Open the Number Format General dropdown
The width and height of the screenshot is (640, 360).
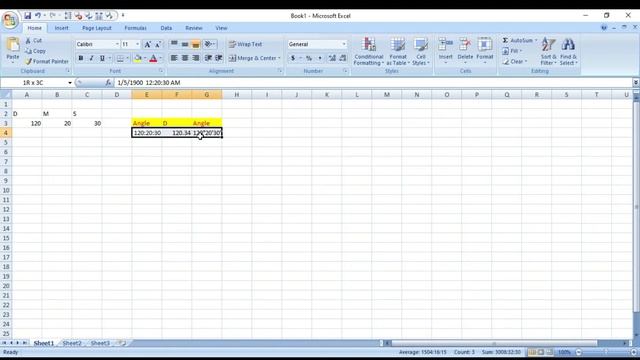344,44
